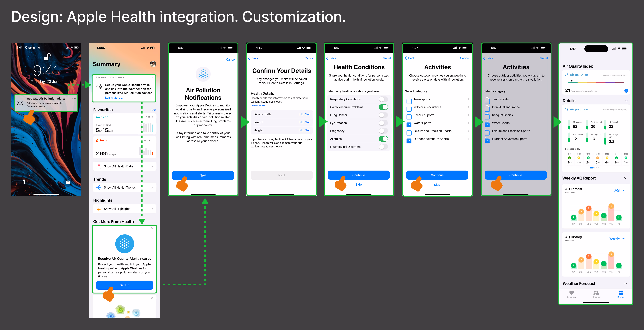Tap the Steps flame icon in Favourites
Screen dimensions: 644x330
97,140
